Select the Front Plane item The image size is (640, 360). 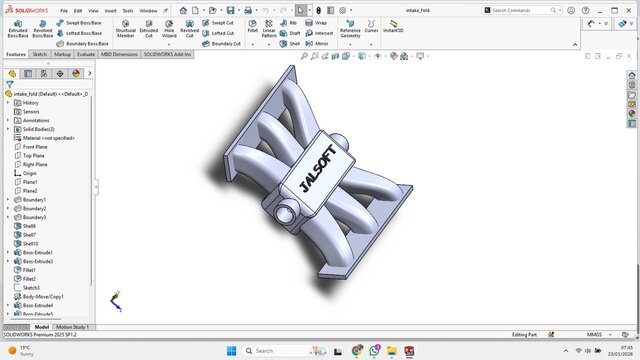pos(31,147)
